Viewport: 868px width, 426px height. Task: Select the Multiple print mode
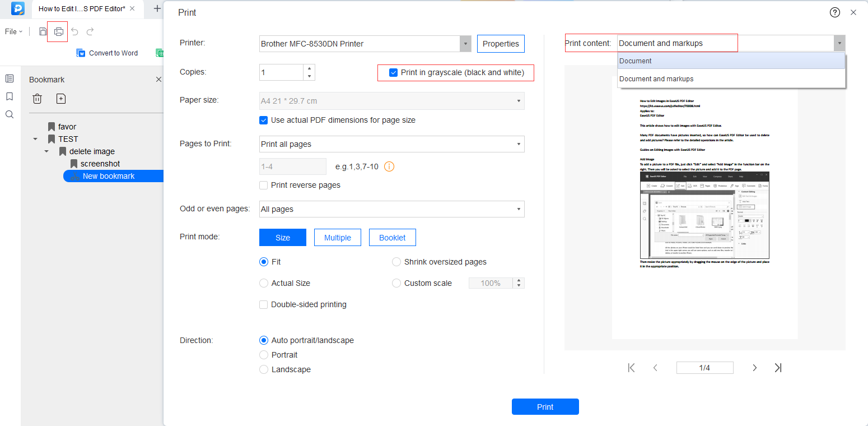tap(338, 238)
